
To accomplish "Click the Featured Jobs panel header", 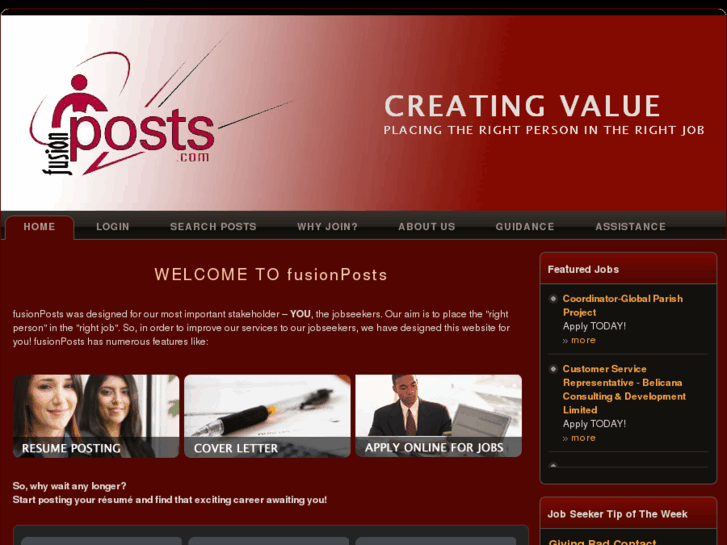I will point(628,269).
